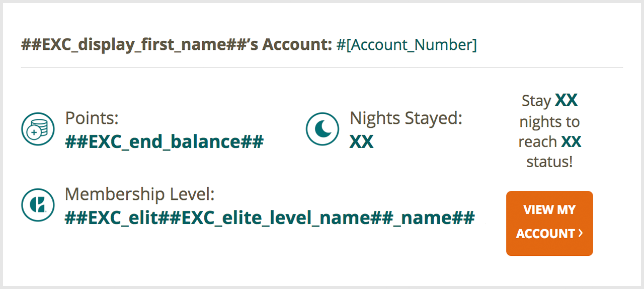
Task: Select the #[Account_Number] placeholder
Action: point(406,45)
